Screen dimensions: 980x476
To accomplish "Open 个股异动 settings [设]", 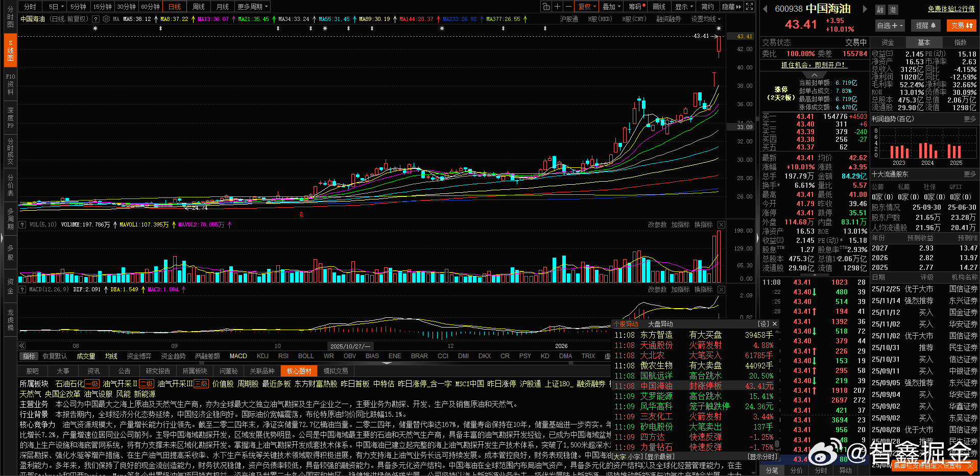I will point(763,324).
